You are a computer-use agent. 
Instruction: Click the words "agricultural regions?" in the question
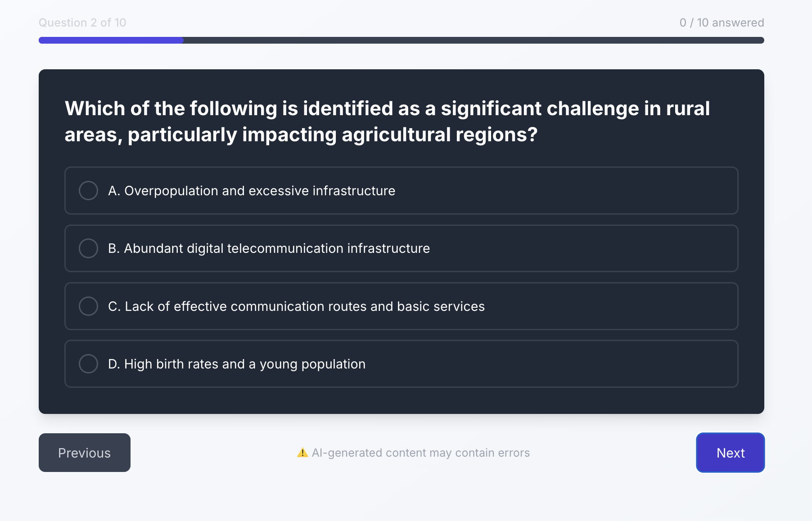(x=439, y=135)
